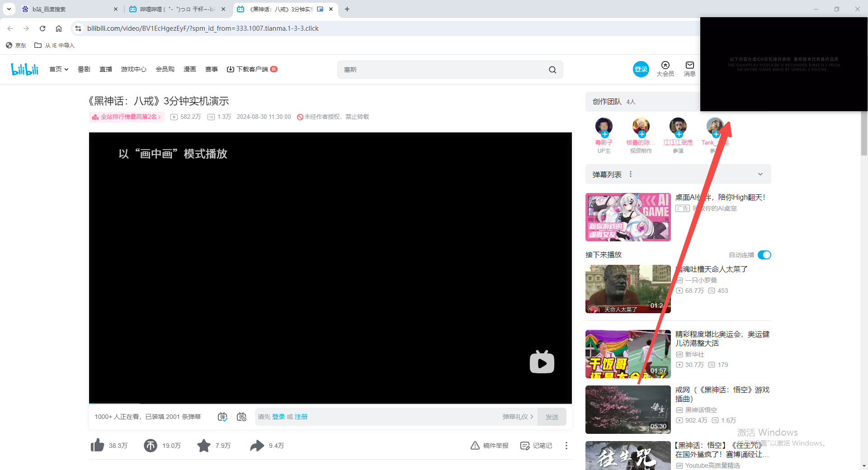This screenshot has width=868, height=470.
Task: Open 干饭哥 video thumbnail
Action: (628, 354)
